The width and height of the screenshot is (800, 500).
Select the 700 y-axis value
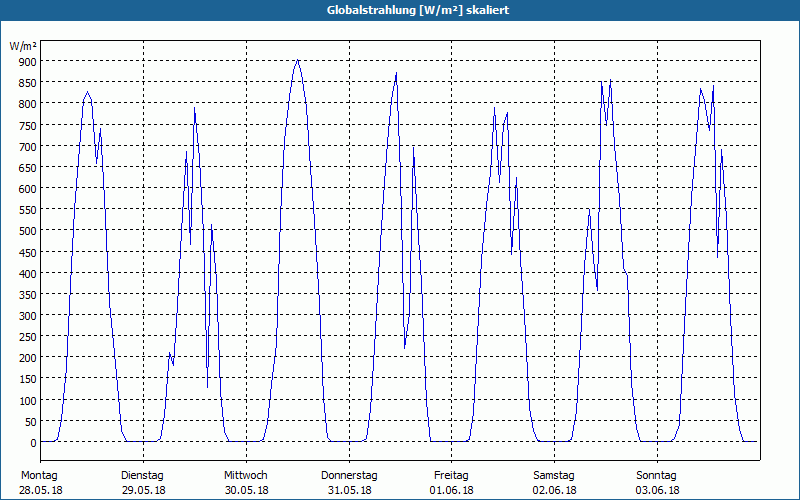[28, 146]
